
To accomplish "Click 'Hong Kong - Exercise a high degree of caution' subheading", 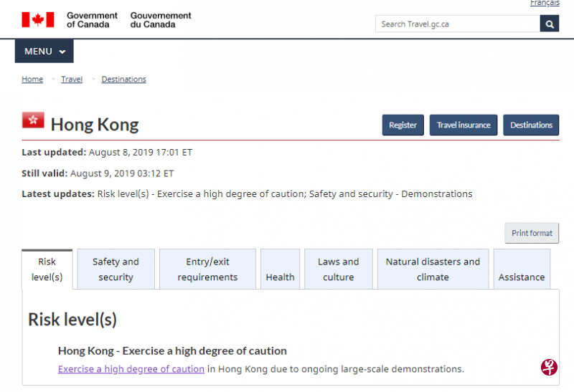I will click(x=172, y=351).
